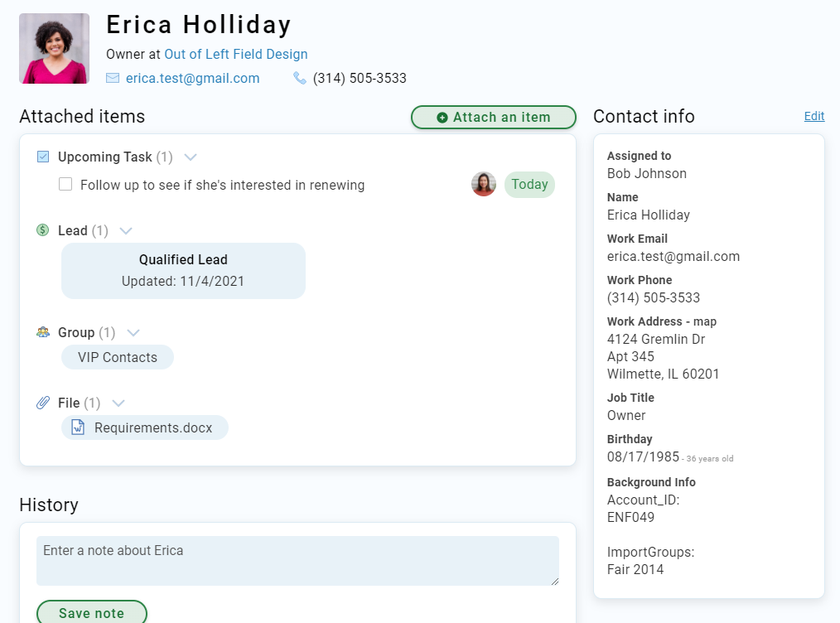Image resolution: width=840 pixels, height=623 pixels.
Task: Save the note with Save note button
Action: (92, 613)
